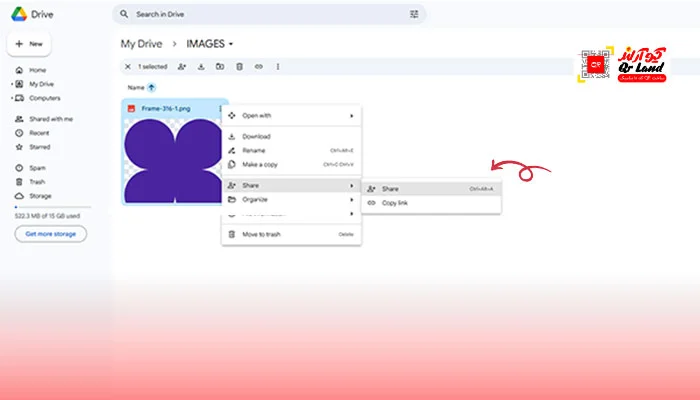Open the three-dot more actions in toolbar
The image size is (700, 400).
277,67
